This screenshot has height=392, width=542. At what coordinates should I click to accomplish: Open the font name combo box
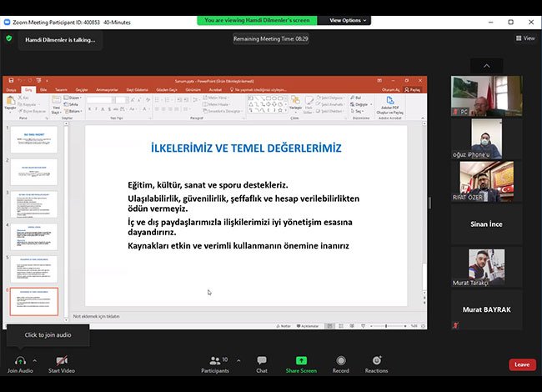tap(101, 100)
